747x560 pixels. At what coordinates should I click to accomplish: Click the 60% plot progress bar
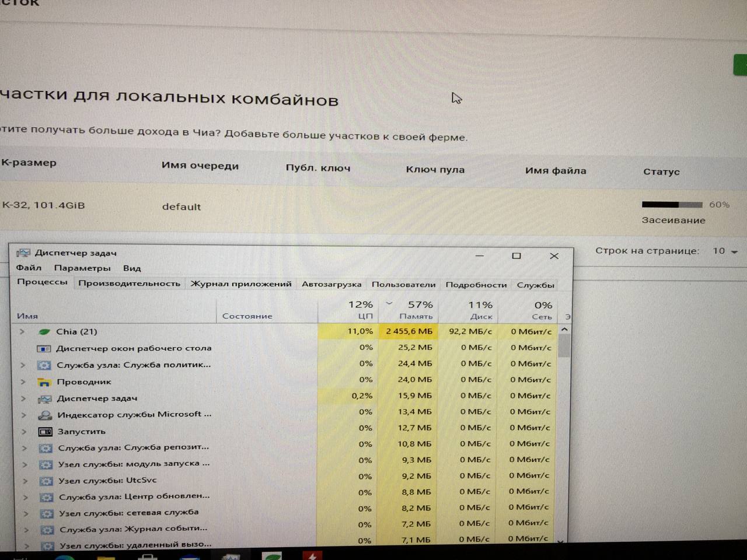click(672, 205)
